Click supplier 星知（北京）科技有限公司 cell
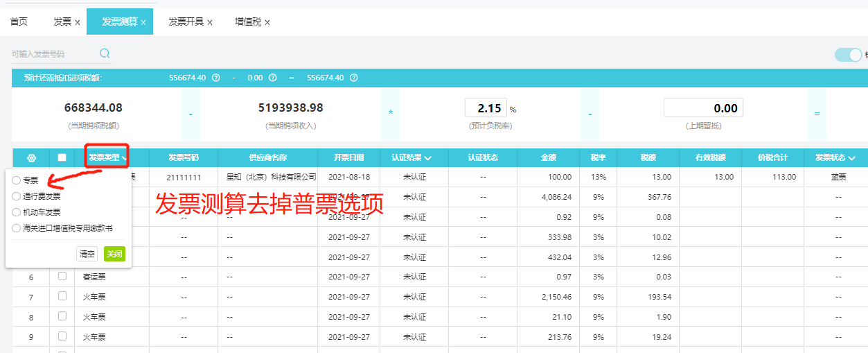The height and width of the screenshot is (353, 868). click(267, 177)
